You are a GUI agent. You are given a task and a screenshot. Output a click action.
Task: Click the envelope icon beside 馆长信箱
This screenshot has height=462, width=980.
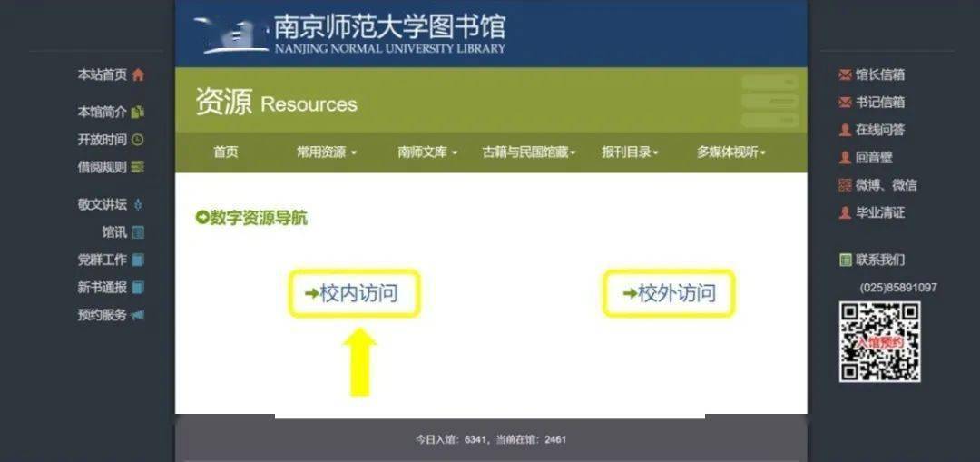point(845,75)
